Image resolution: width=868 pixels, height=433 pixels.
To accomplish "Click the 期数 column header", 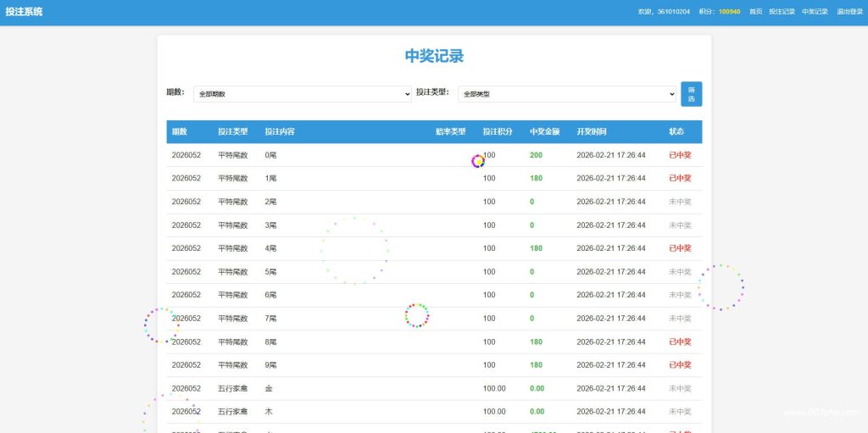I will 180,132.
